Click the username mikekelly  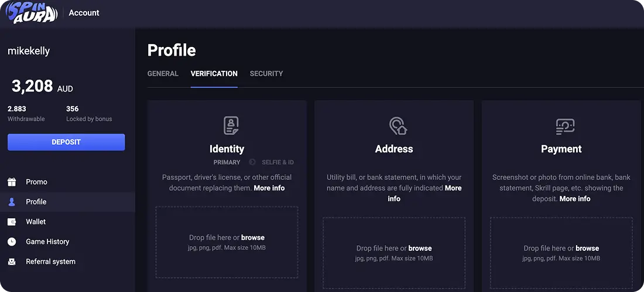click(x=29, y=51)
